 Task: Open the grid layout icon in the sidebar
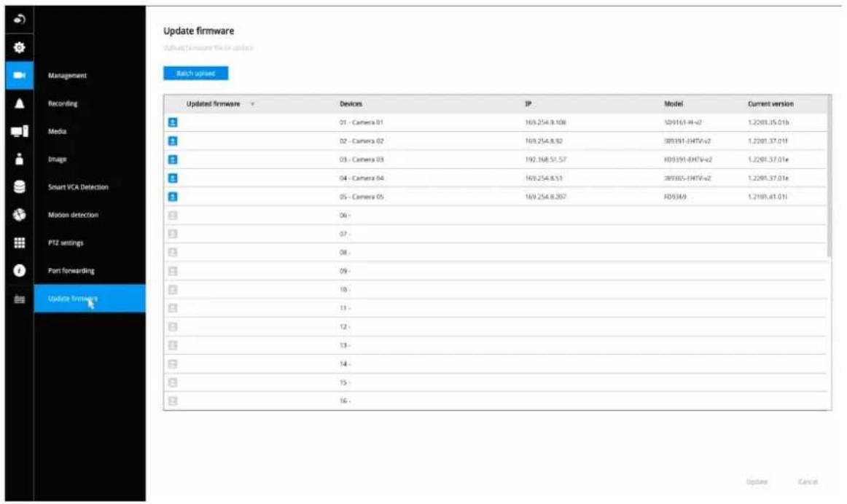[20, 243]
